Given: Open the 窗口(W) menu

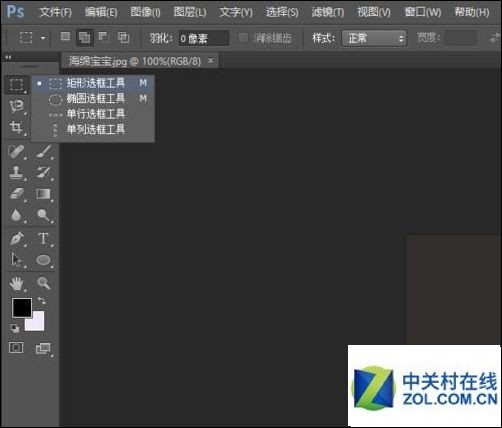Looking at the screenshot, I should coord(423,12).
